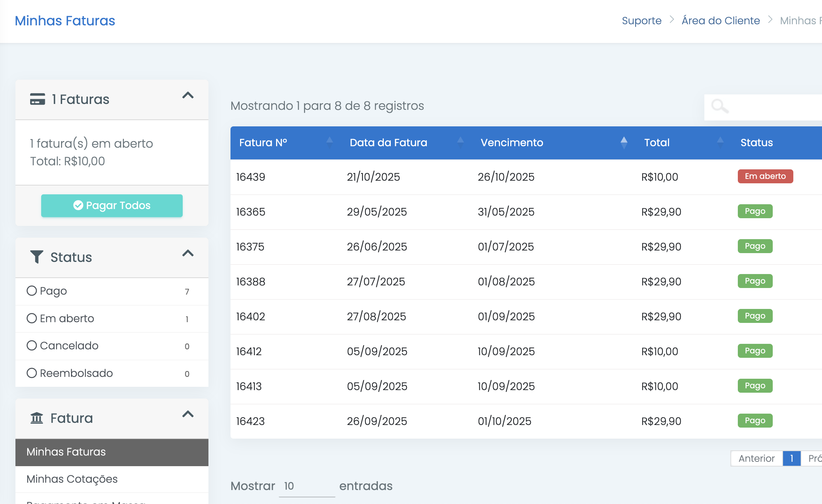The image size is (822, 504).
Task: Open the Mostrar entries count dropdown
Action: [x=307, y=486]
